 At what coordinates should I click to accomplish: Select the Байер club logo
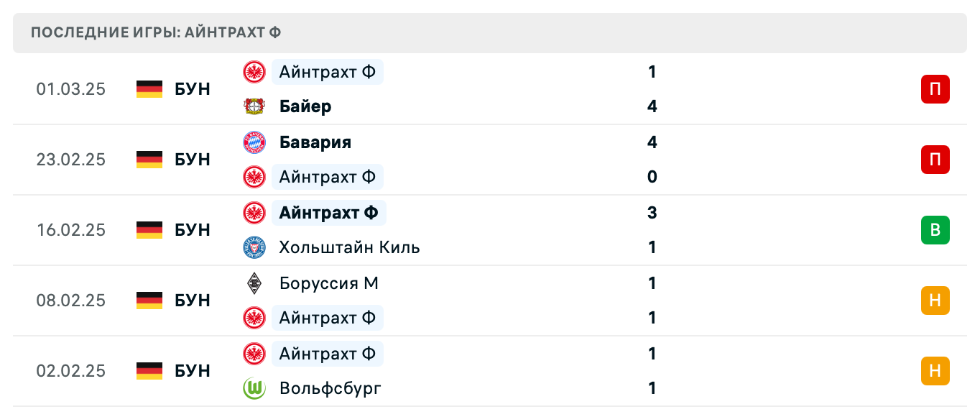coord(254,106)
